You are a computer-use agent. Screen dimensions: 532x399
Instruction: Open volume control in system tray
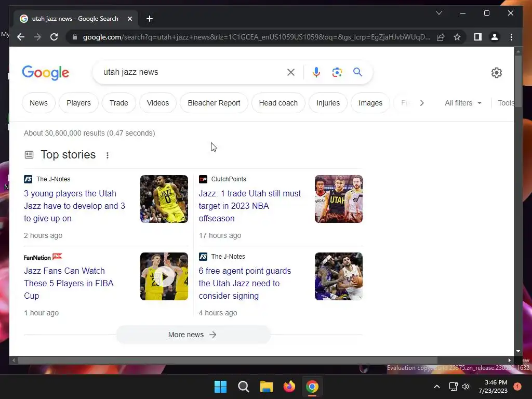465,387
